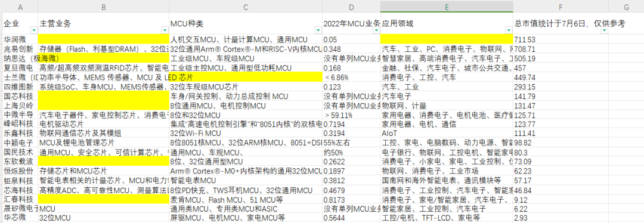This screenshot has width=644, height=223.
Task: Select column E header
Action: (447, 7)
